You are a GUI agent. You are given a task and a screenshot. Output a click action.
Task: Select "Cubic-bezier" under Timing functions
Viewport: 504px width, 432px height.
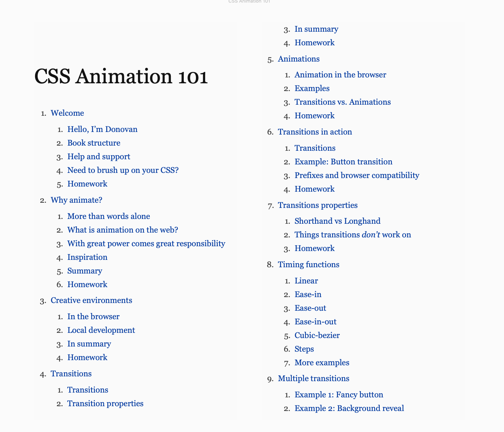(x=317, y=335)
